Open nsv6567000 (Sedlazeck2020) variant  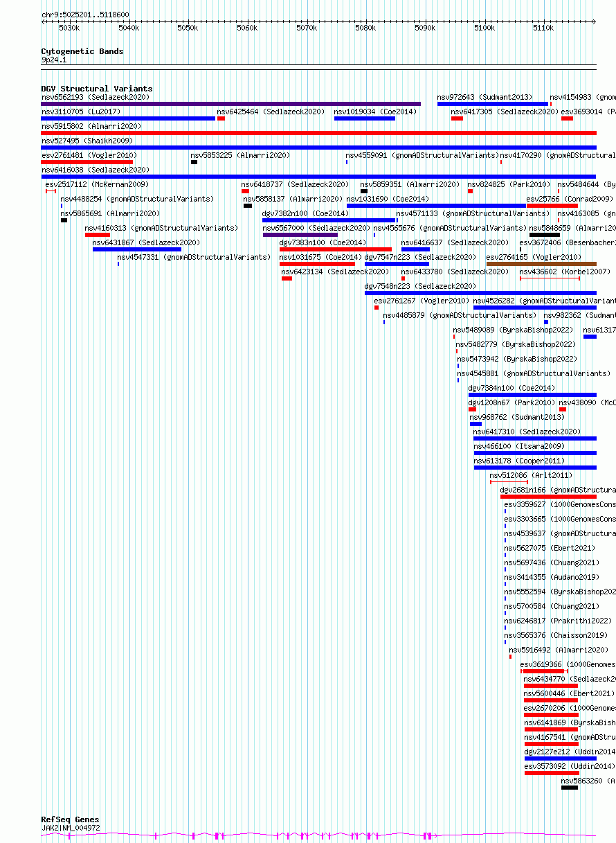[316, 228]
